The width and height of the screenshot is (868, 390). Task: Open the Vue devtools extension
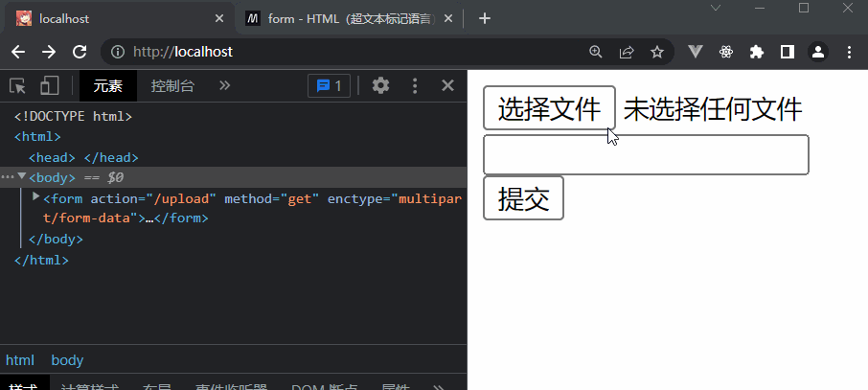pos(696,52)
